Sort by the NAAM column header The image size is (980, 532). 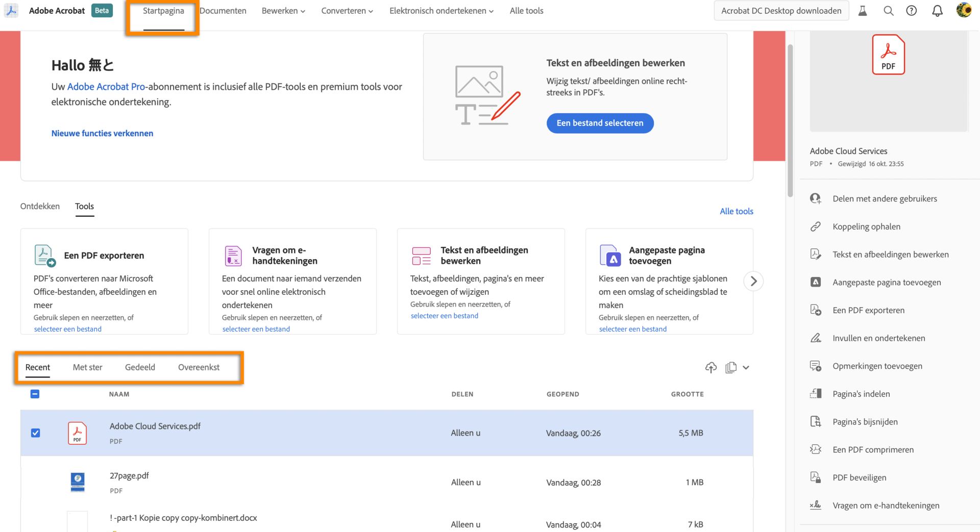click(x=119, y=394)
